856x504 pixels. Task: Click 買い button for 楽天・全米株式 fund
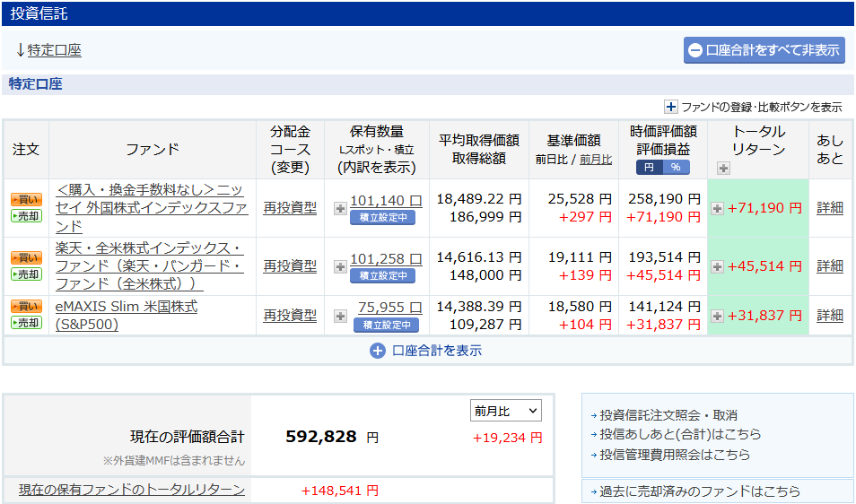tap(26, 258)
